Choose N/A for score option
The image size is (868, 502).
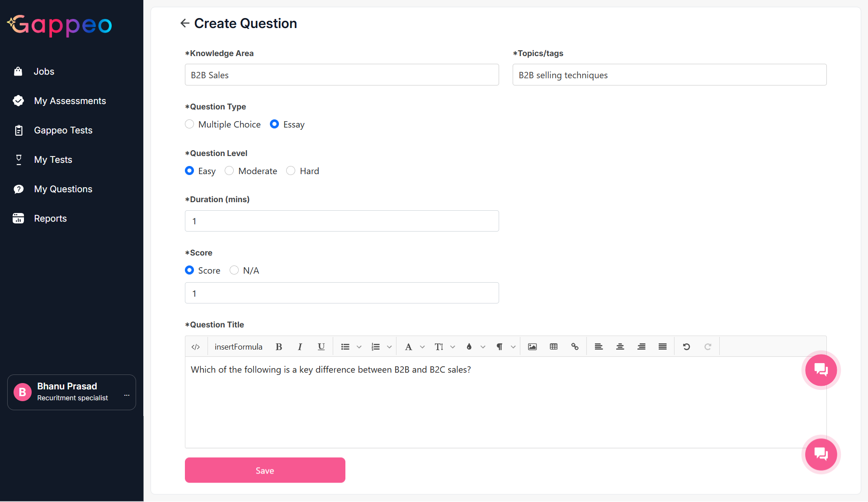point(234,270)
